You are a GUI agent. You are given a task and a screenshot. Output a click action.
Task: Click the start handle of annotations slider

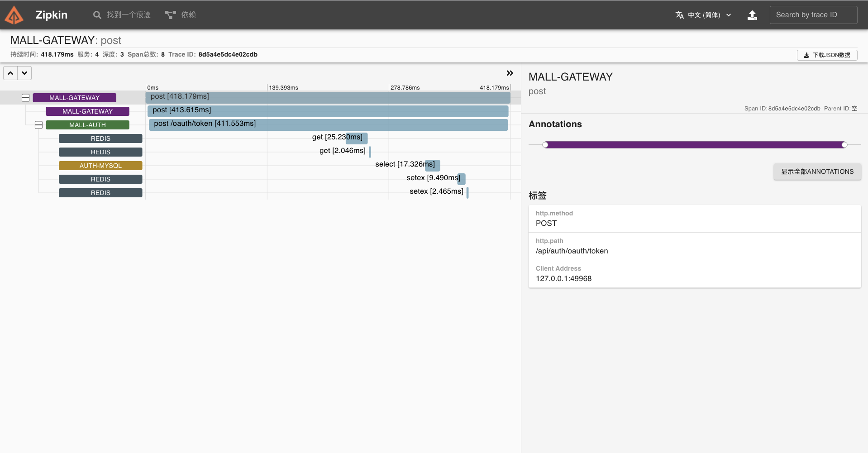[x=545, y=145]
